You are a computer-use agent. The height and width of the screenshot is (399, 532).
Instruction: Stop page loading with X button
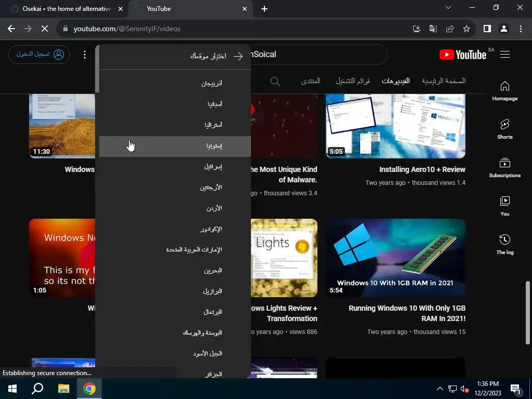coord(45,29)
